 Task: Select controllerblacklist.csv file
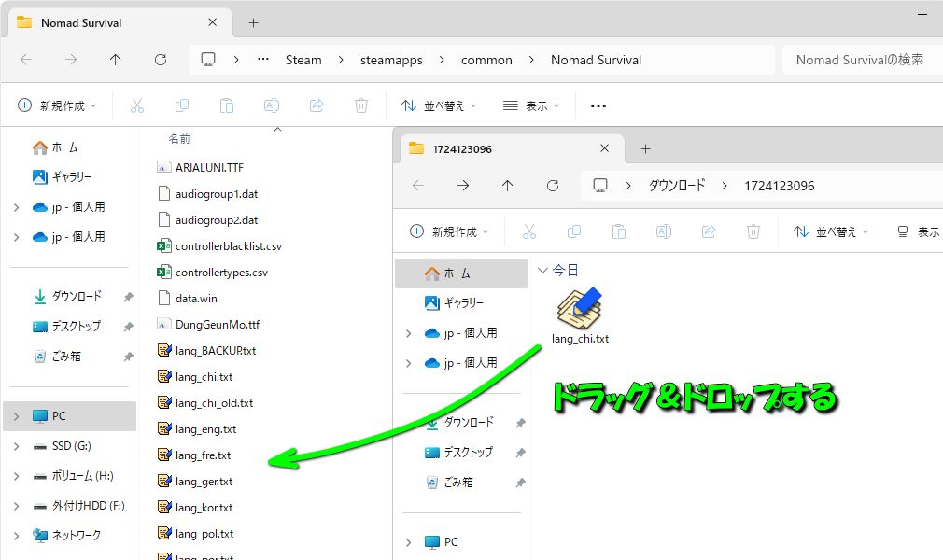point(218,246)
